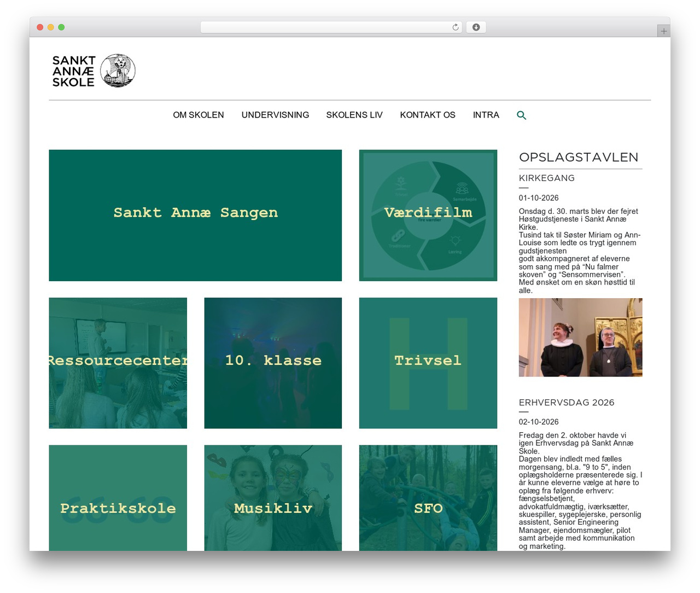Image resolution: width=700 pixels, height=593 pixels.
Task: Open the Musikliv tile
Action: point(273,498)
